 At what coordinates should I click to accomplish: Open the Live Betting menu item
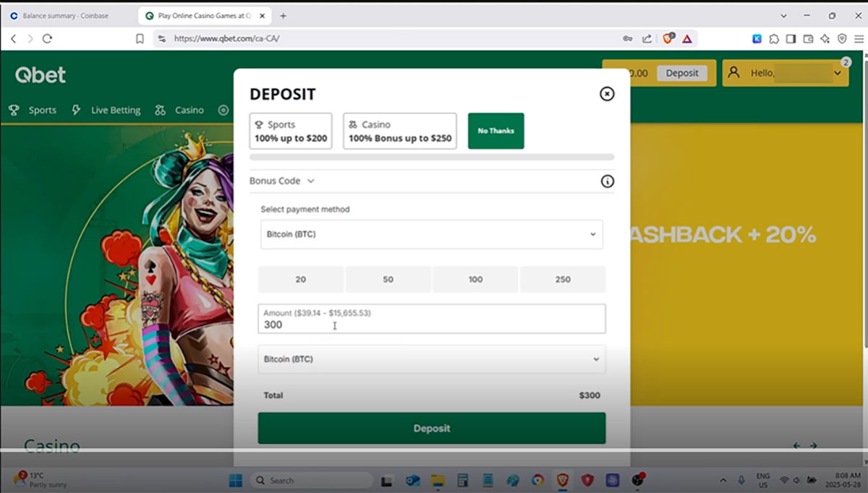click(106, 110)
